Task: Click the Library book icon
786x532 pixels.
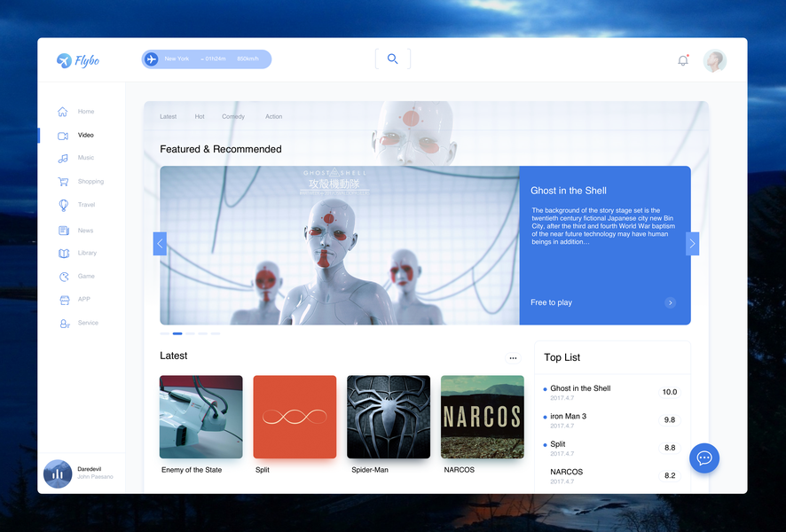Action: (64, 254)
